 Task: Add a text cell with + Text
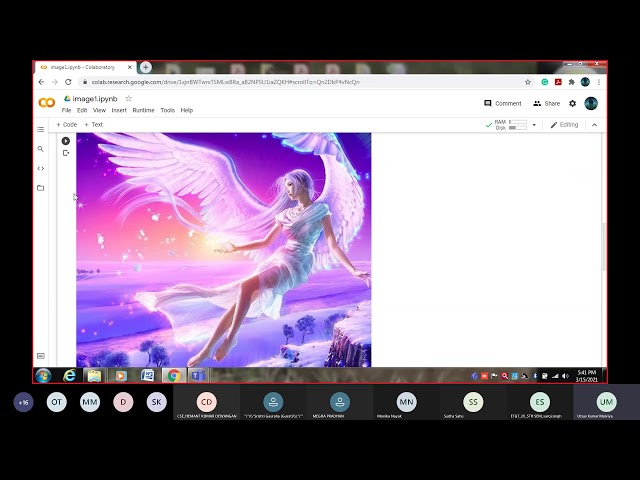(x=93, y=124)
